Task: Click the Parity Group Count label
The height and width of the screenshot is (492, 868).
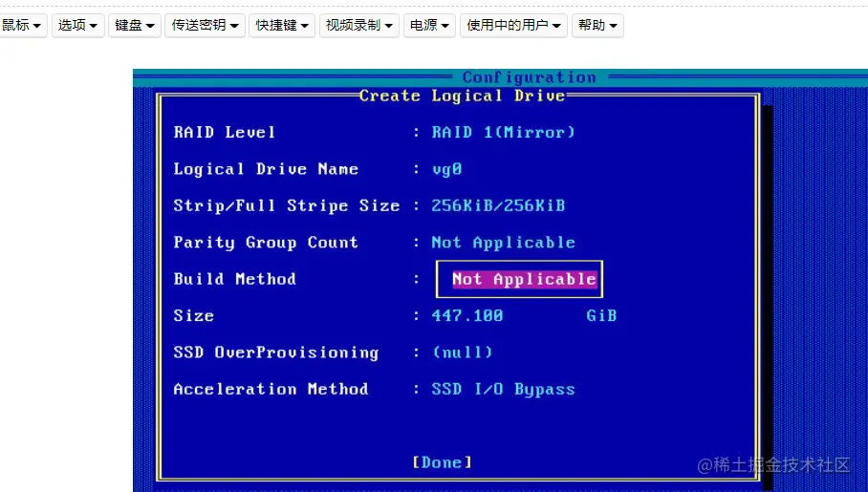Action: pyautogui.click(x=266, y=243)
